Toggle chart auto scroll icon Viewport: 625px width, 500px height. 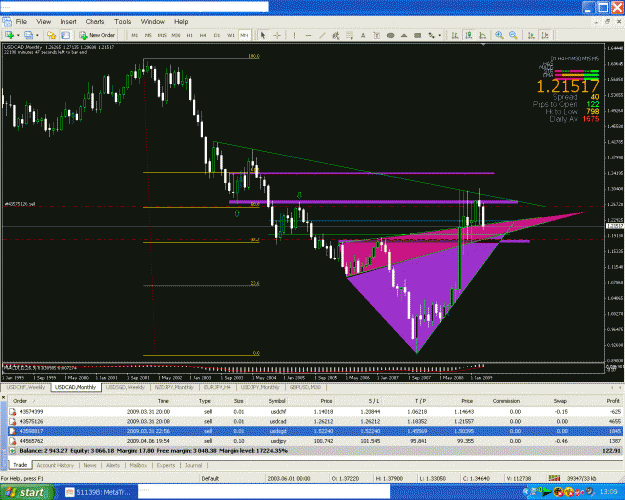point(531,35)
